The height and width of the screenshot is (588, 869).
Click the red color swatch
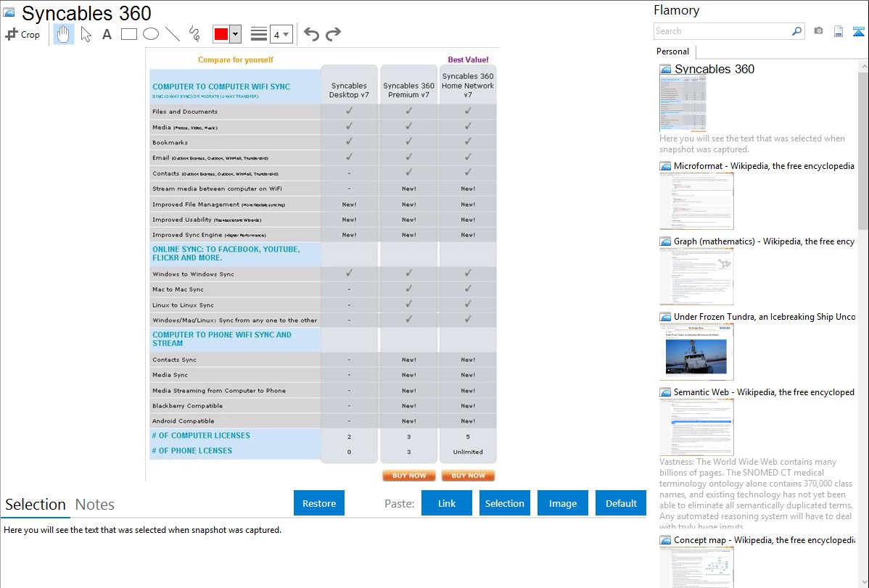coord(221,34)
